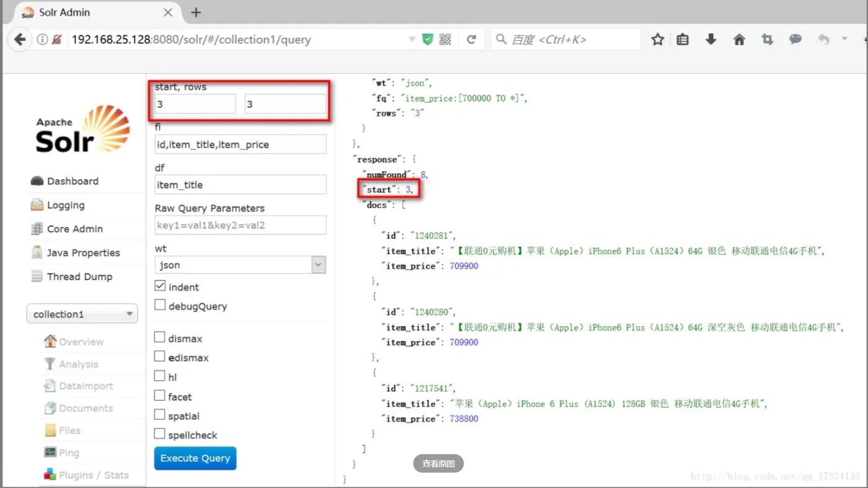The width and height of the screenshot is (868, 488).
Task: Click the 查看原图 button
Action: 438,464
